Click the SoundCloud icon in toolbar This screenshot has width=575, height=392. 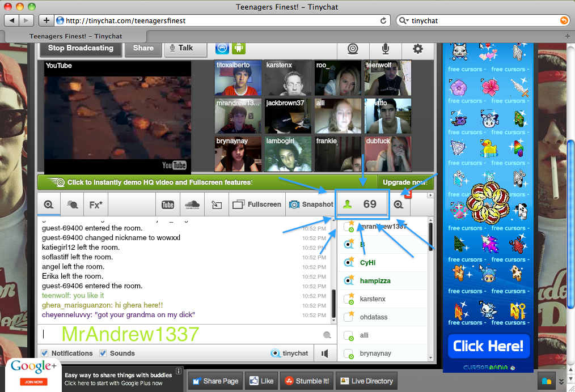tap(192, 204)
